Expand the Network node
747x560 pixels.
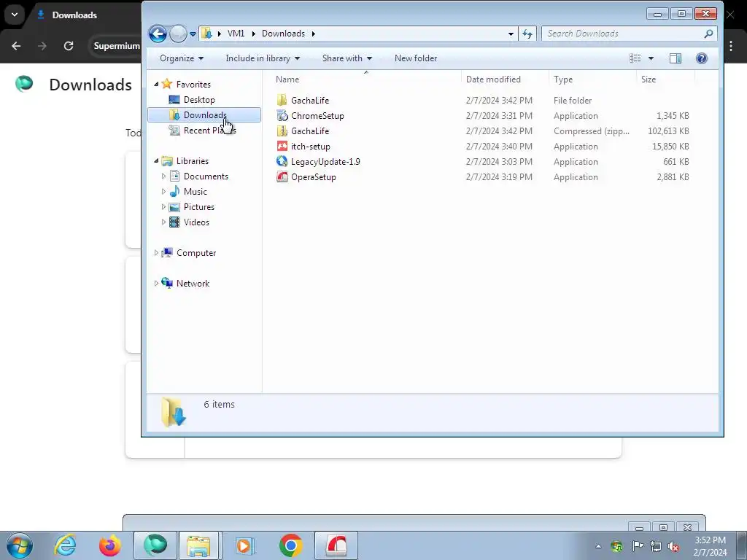(156, 284)
